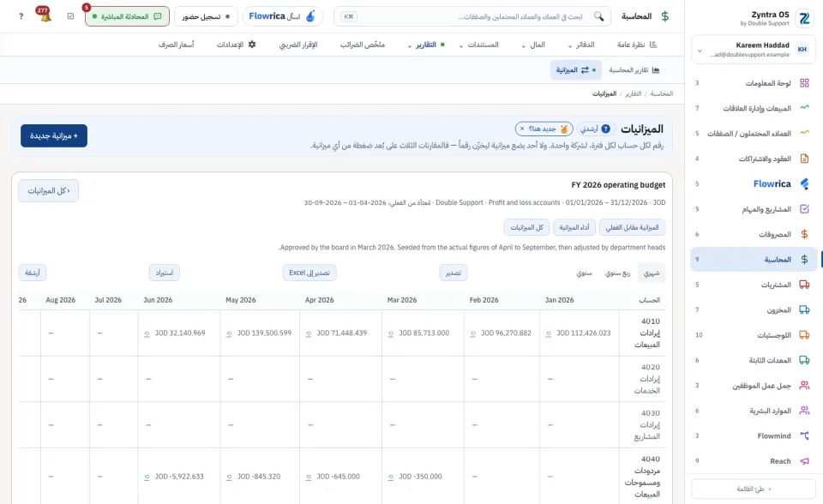Viewport: 823px width, 504px height.
Task: Toggle تسجيل حضور attendance button
Action: pos(206,16)
